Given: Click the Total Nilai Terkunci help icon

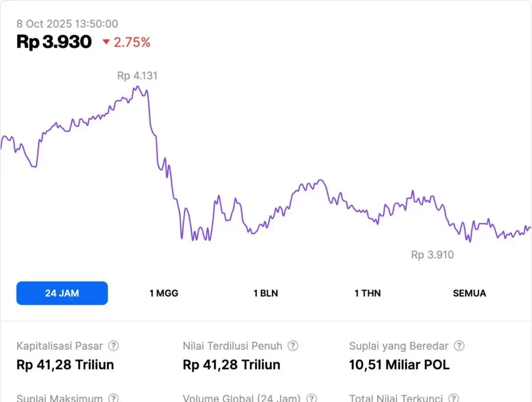Looking at the screenshot, I should pos(453,398).
